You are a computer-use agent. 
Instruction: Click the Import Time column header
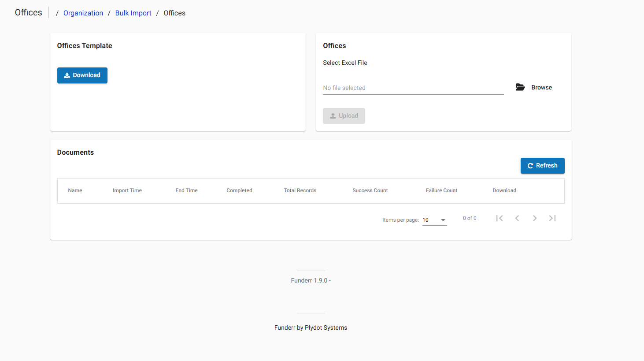pos(127,190)
